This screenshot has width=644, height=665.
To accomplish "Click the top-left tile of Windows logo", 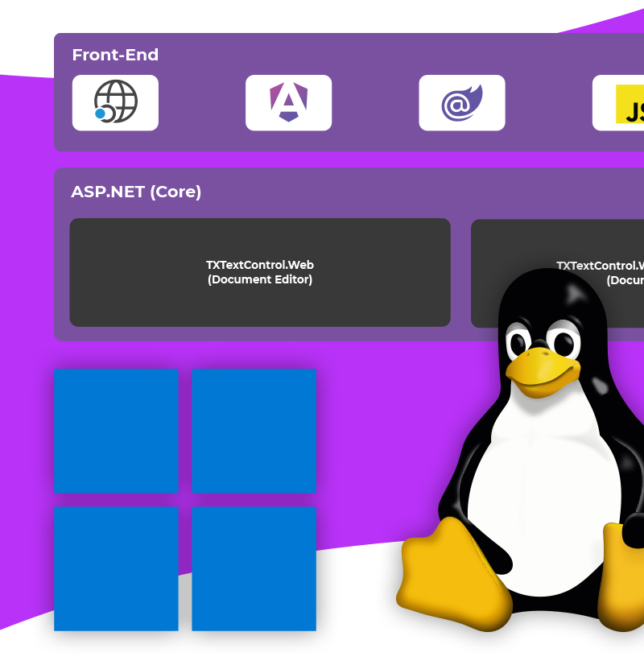I will 116,430.
